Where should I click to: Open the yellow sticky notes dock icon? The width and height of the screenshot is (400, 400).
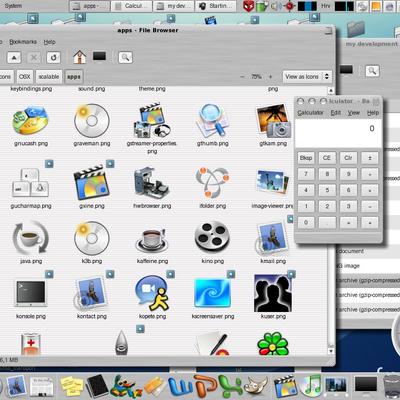pyautogui.click(x=71, y=387)
